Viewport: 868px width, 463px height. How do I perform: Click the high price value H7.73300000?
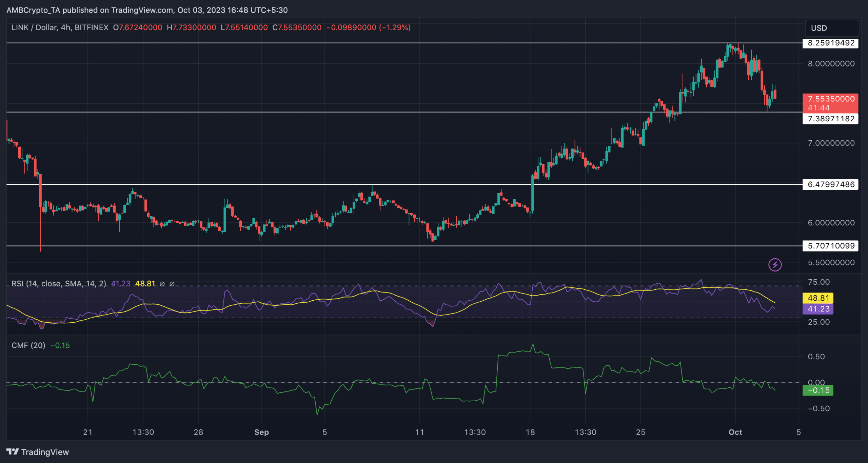192,27
